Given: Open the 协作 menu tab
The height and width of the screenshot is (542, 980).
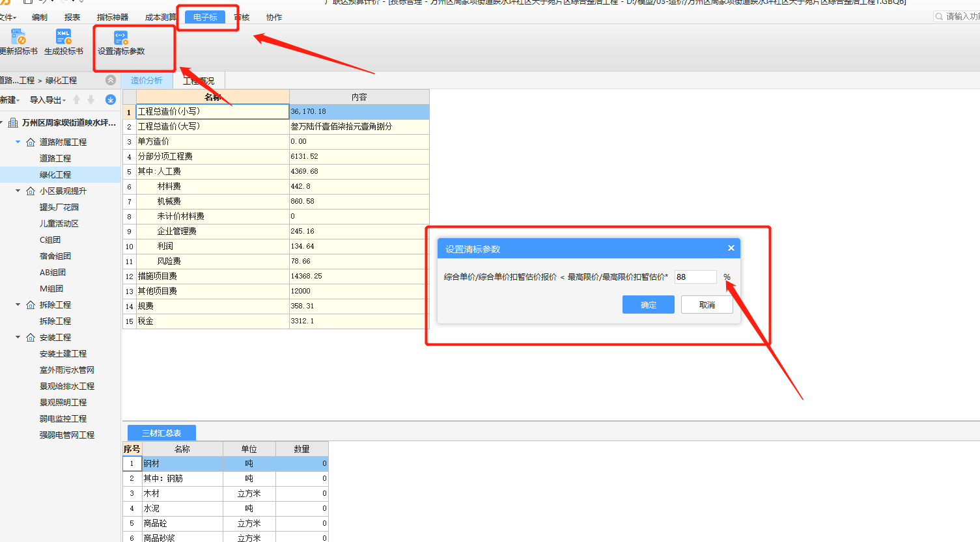Looking at the screenshot, I should tap(274, 17).
